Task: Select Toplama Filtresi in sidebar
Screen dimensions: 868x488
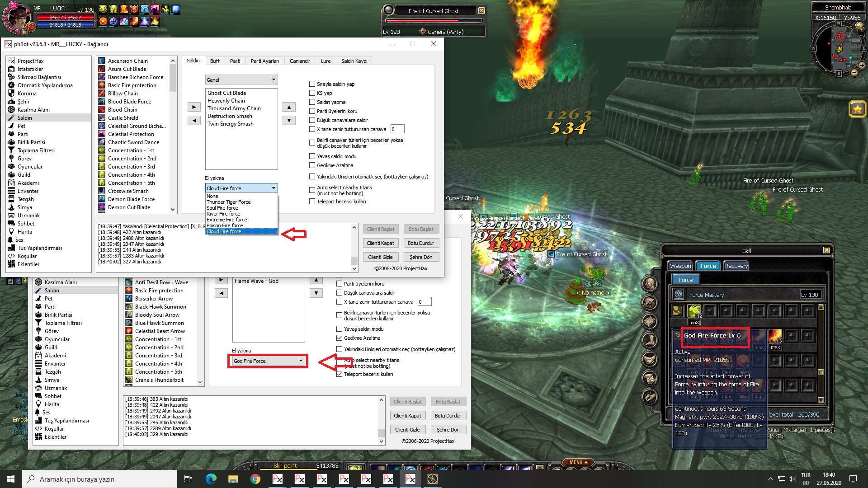Action: (36, 150)
